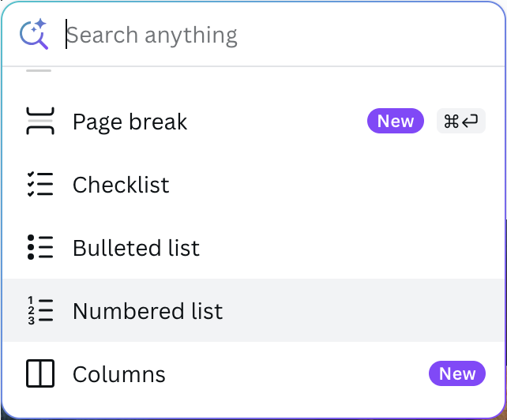Click empty space right of Checklist label
The image size is (507, 420).
tap(332, 185)
